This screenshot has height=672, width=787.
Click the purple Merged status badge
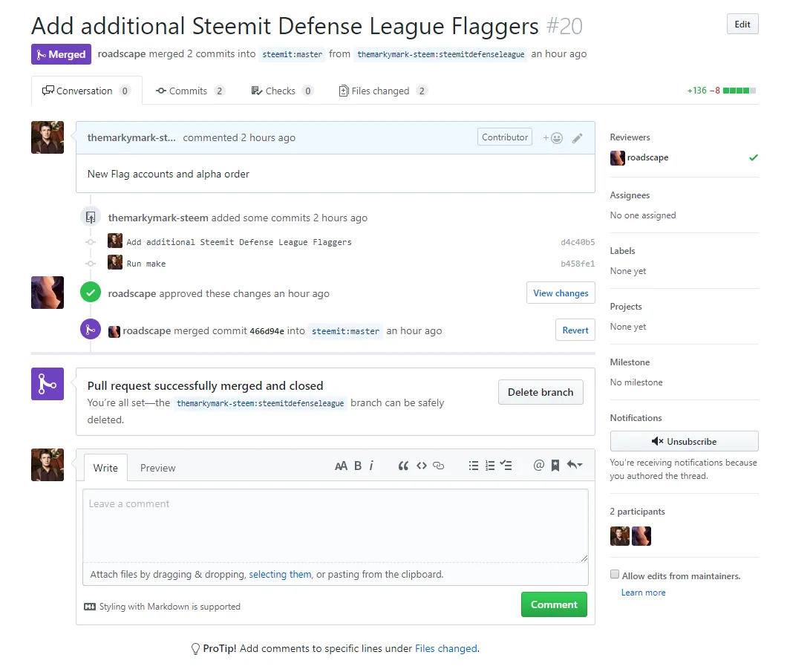point(61,54)
